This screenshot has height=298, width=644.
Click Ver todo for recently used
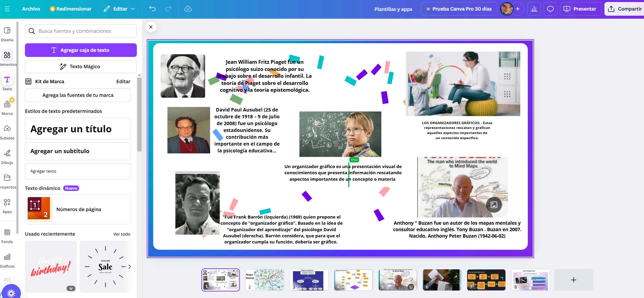[122, 234]
